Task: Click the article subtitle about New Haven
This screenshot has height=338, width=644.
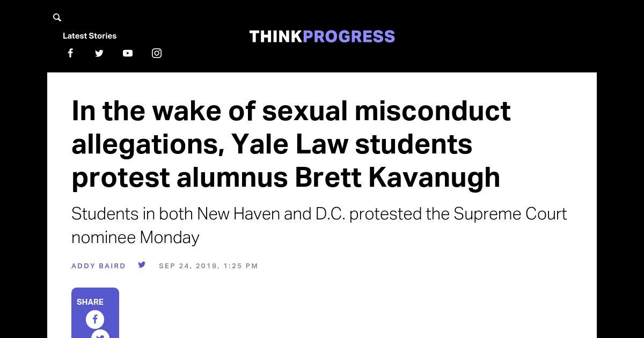Action: [319, 225]
